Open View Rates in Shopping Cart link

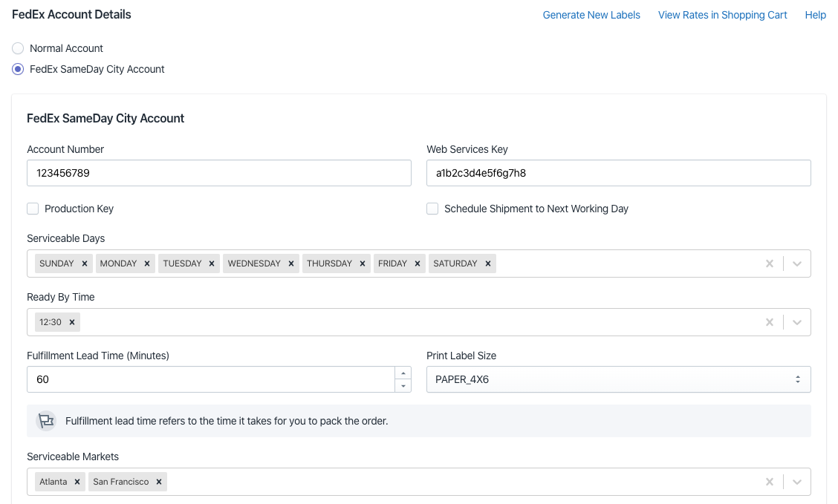coord(723,15)
